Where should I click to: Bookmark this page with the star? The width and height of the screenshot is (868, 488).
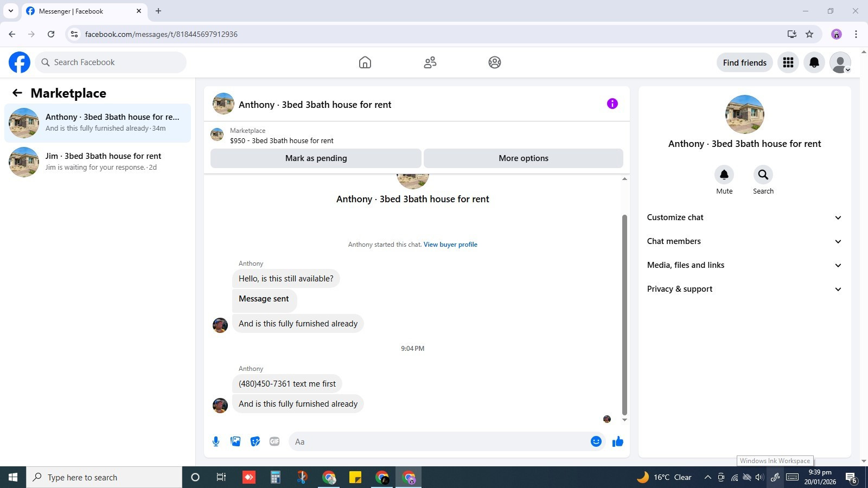pyautogui.click(x=809, y=34)
